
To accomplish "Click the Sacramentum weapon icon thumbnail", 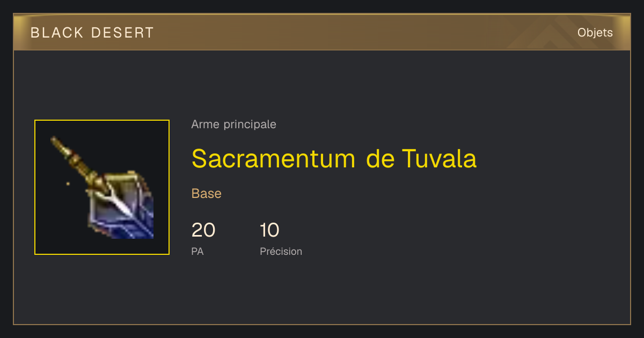I will coord(102,187).
